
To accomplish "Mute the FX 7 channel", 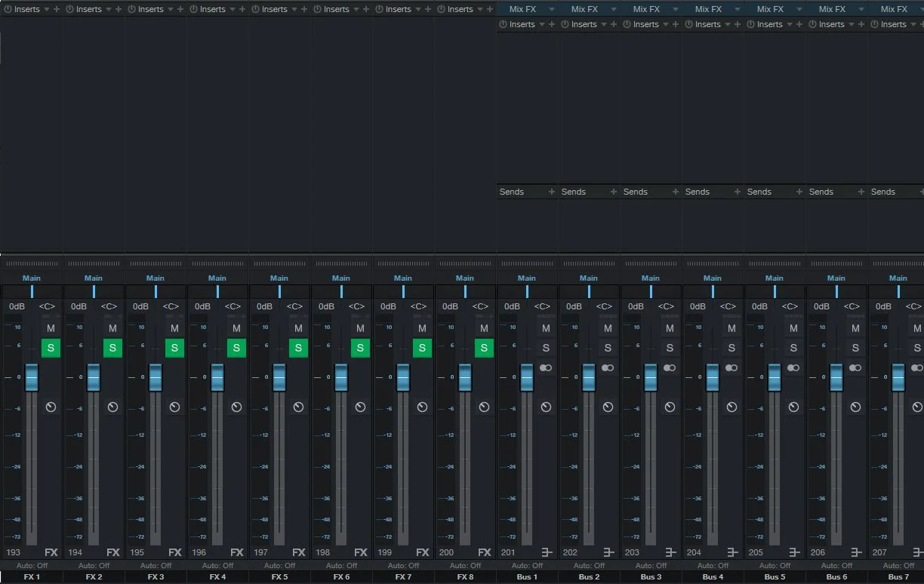I will (x=422, y=328).
